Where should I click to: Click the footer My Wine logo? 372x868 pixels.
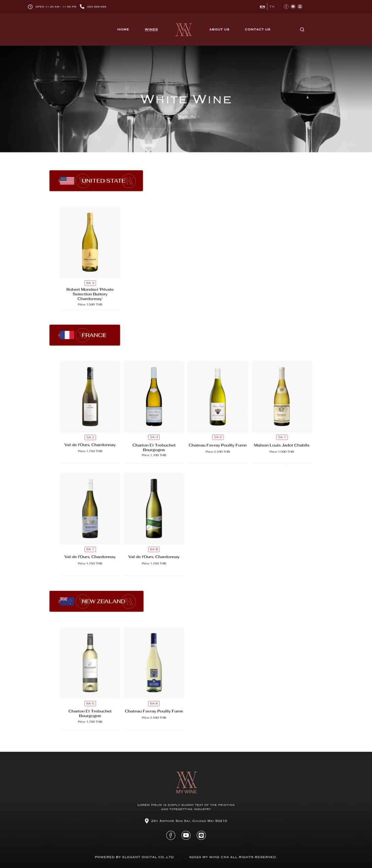(186, 782)
